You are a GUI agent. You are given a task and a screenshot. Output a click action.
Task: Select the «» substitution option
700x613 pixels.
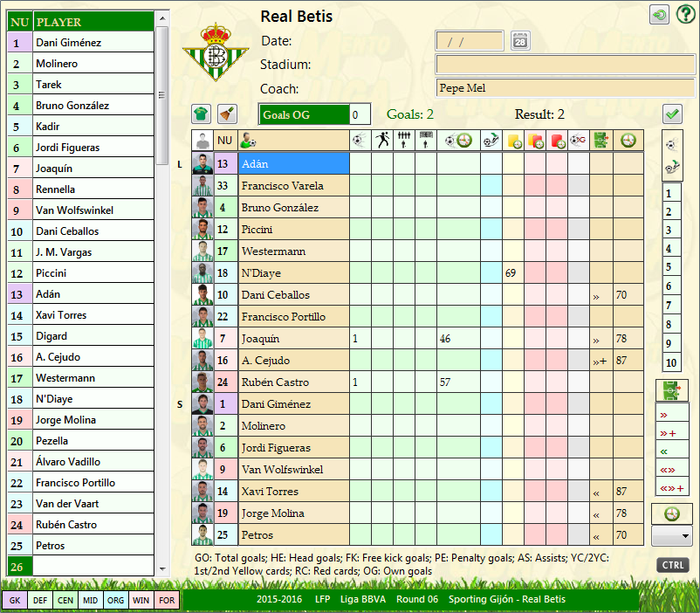tap(672, 470)
